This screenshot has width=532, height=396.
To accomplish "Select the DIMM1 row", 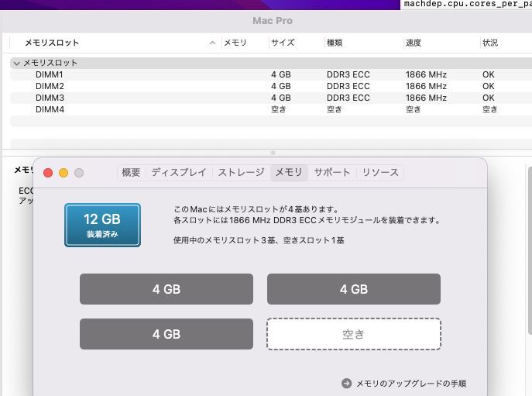I will (x=271, y=74).
